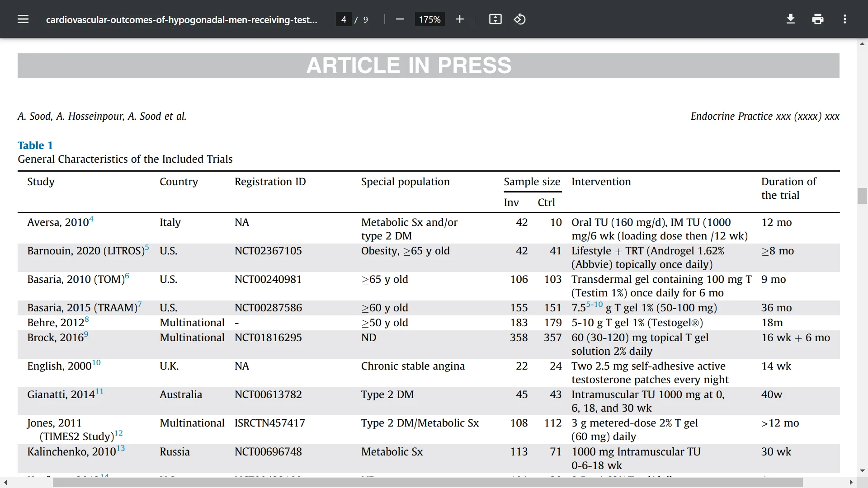
Task: Click the Sample size column header
Action: (x=532, y=182)
